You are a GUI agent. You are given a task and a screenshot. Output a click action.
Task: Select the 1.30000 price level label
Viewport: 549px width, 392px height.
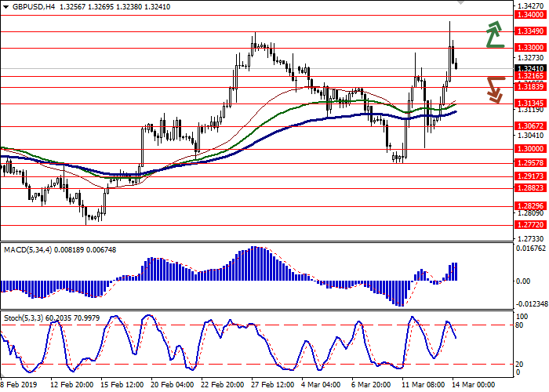point(530,148)
